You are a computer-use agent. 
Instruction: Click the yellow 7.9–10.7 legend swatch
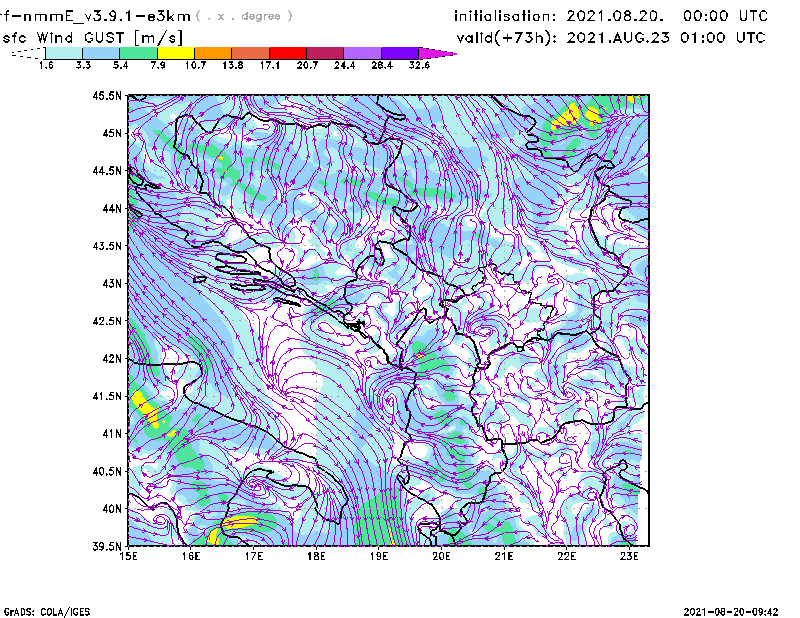[x=176, y=53]
